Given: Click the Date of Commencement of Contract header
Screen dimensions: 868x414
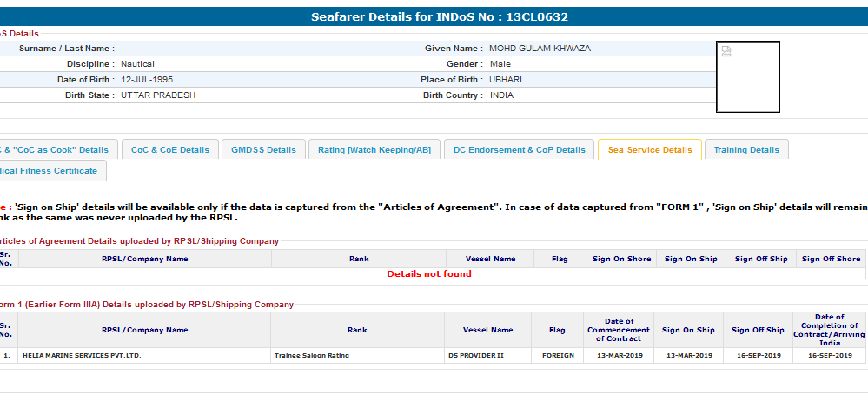Looking at the screenshot, I should pyautogui.click(x=618, y=330).
